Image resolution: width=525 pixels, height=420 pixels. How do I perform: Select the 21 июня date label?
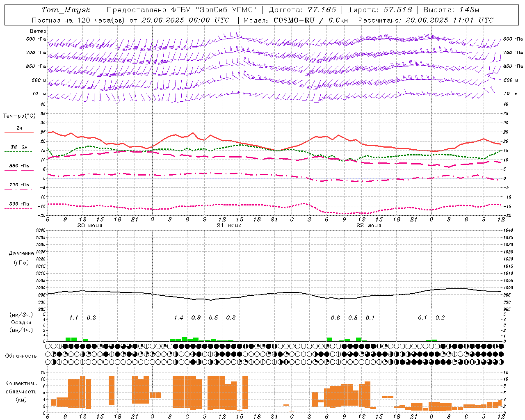click(229, 226)
